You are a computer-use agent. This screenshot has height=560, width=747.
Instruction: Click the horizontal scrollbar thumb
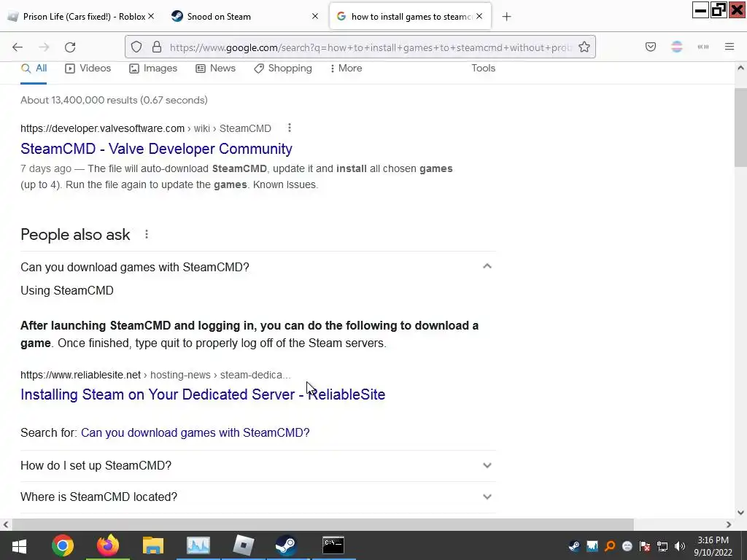click(x=323, y=524)
